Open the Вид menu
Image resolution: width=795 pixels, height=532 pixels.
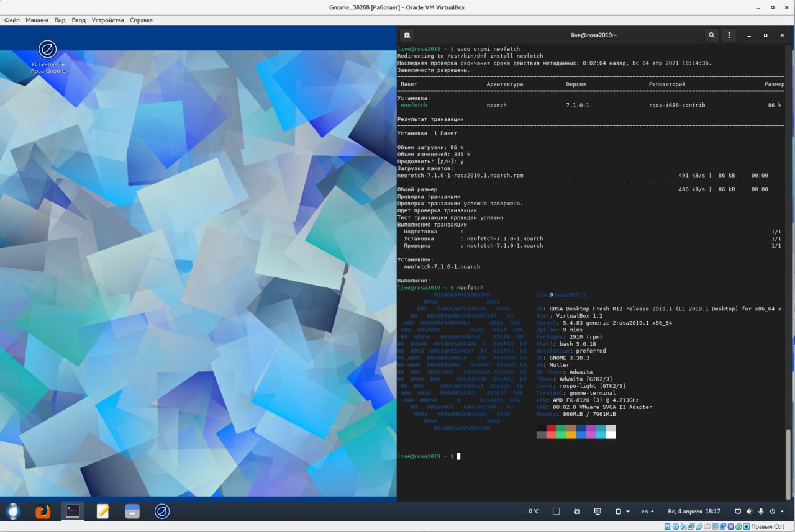point(60,20)
